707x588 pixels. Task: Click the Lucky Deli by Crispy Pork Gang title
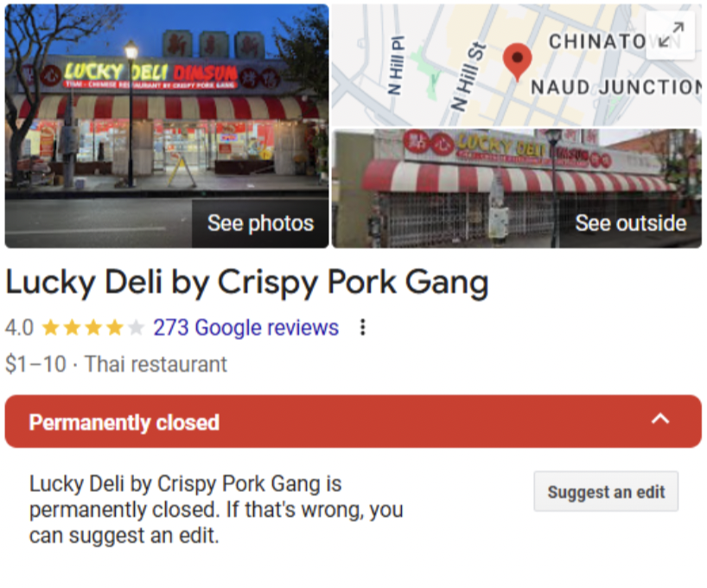coord(246,283)
